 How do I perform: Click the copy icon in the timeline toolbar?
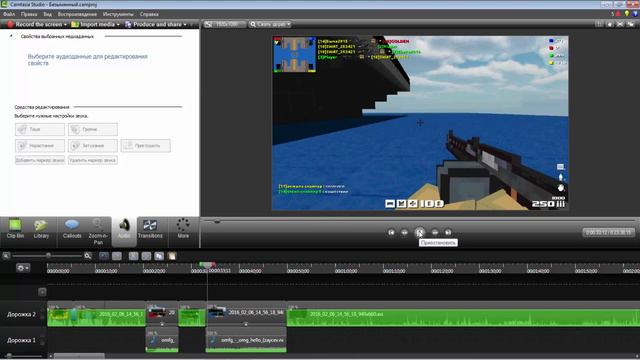click(x=159, y=256)
